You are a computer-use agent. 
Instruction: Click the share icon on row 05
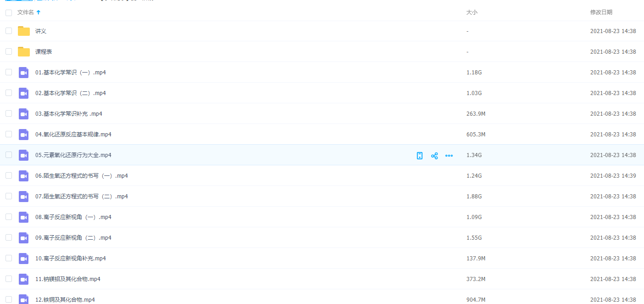click(434, 156)
